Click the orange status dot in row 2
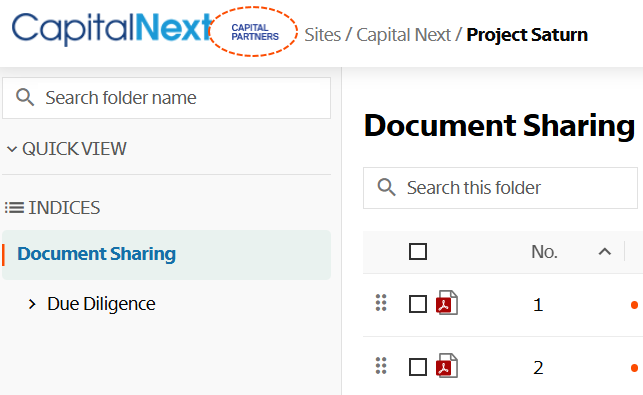This screenshot has width=643, height=395. [634, 368]
